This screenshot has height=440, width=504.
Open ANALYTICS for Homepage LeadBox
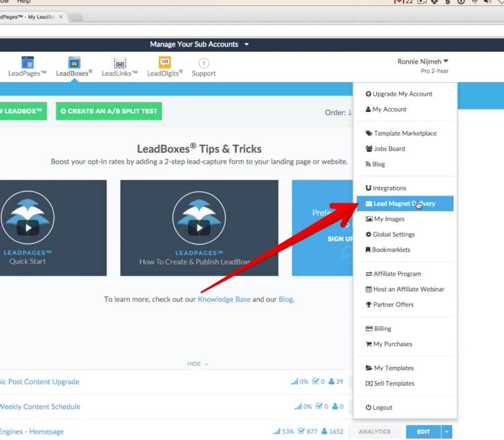point(375,431)
